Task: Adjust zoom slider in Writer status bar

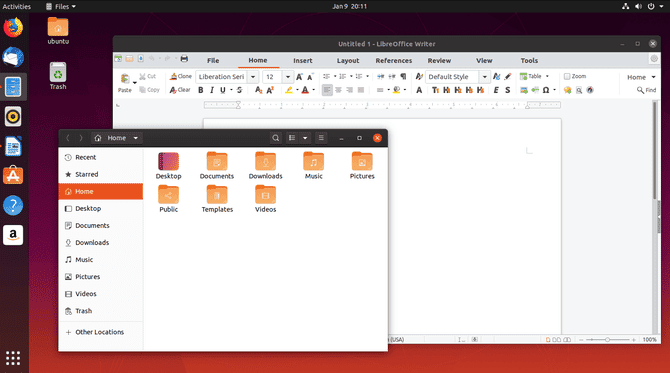Action: [x=607, y=340]
